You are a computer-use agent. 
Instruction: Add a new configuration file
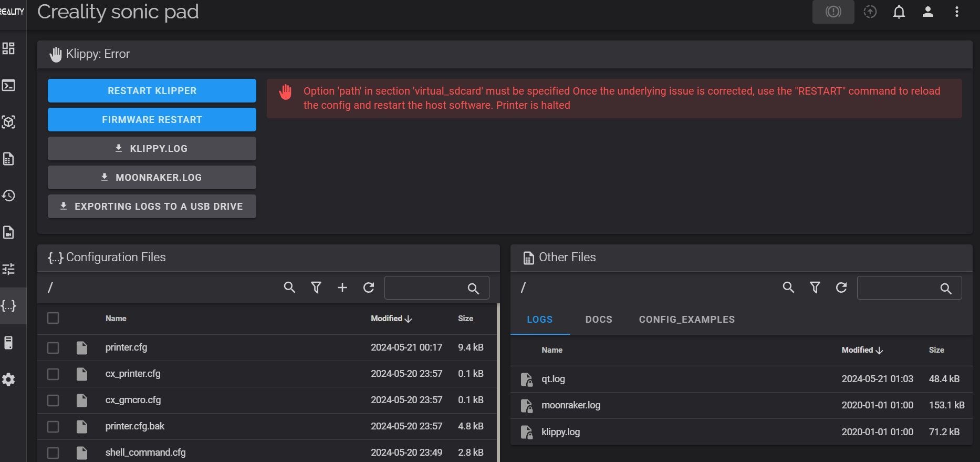point(342,288)
